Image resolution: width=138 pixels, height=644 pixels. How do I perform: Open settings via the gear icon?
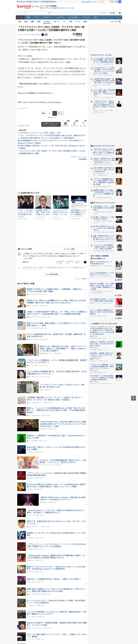[x=120, y=13]
